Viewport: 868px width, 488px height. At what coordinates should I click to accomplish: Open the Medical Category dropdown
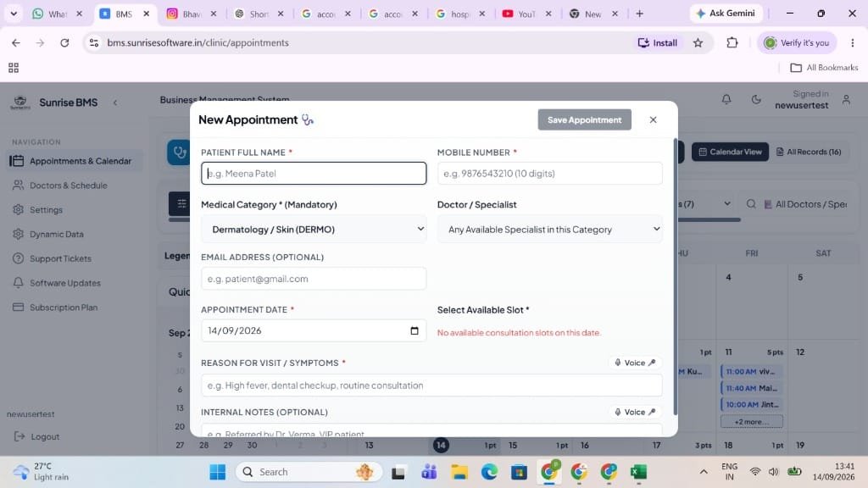tap(314, 229)
